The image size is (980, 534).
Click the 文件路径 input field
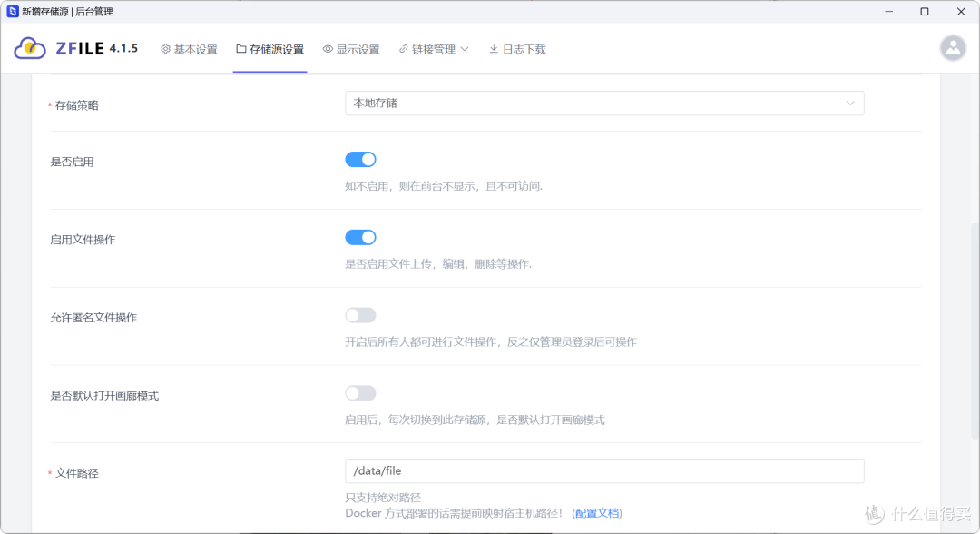[x=603, y=471]
